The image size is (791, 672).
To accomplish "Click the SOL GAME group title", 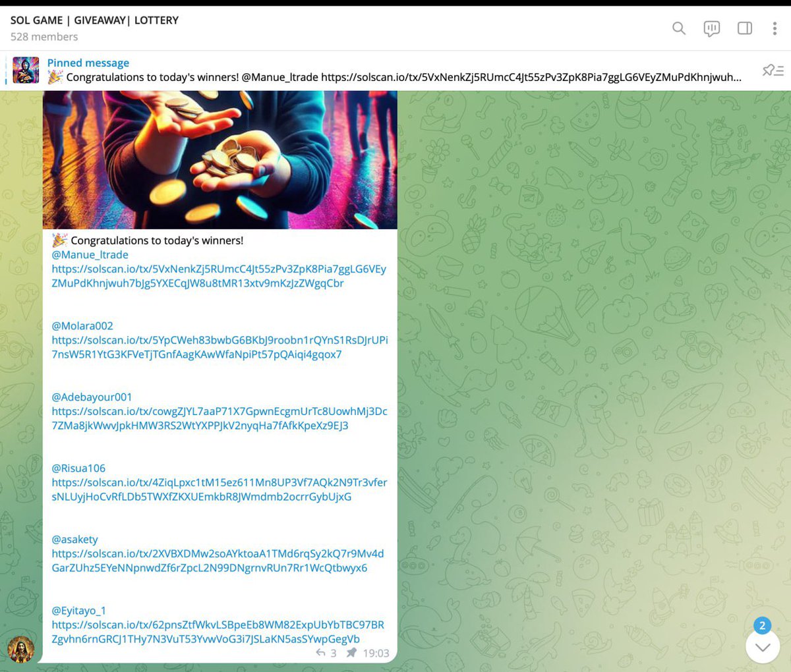I will point(94,20).
